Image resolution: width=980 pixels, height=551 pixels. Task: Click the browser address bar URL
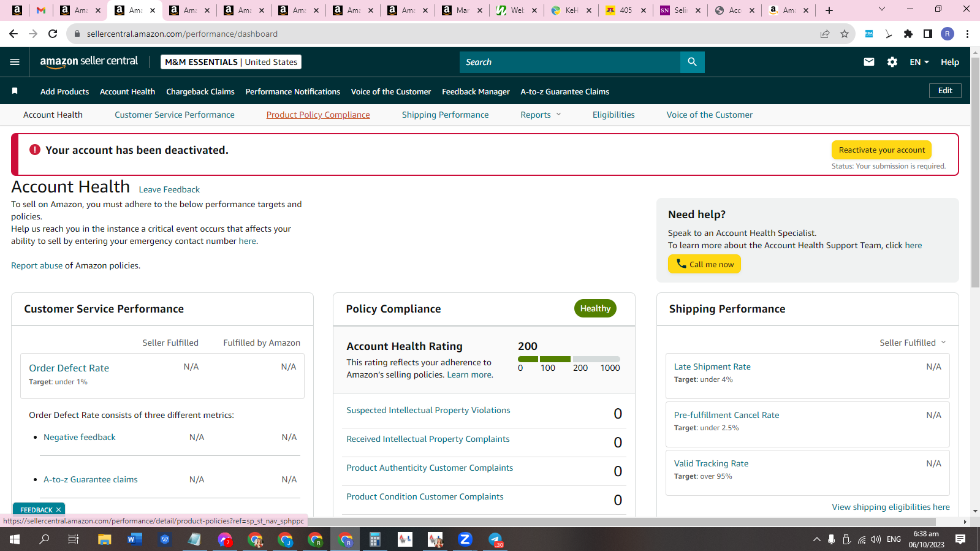point(182,34)
